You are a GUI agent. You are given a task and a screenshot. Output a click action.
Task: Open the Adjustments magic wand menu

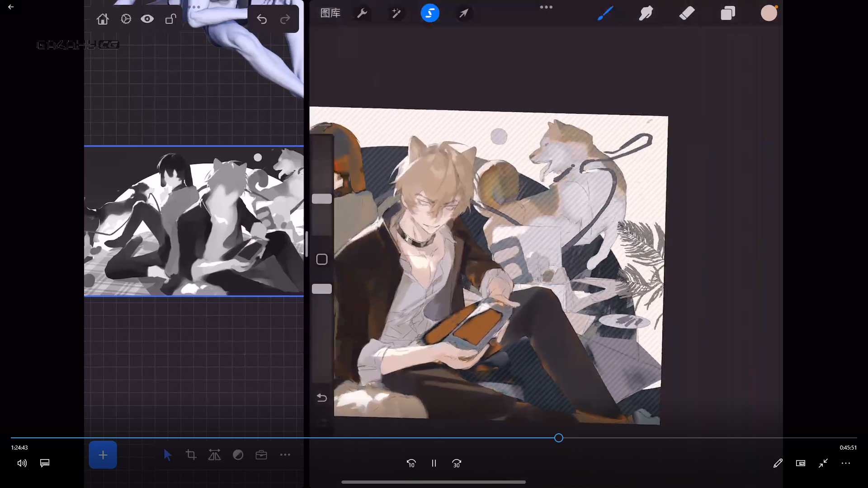(396, 14)
